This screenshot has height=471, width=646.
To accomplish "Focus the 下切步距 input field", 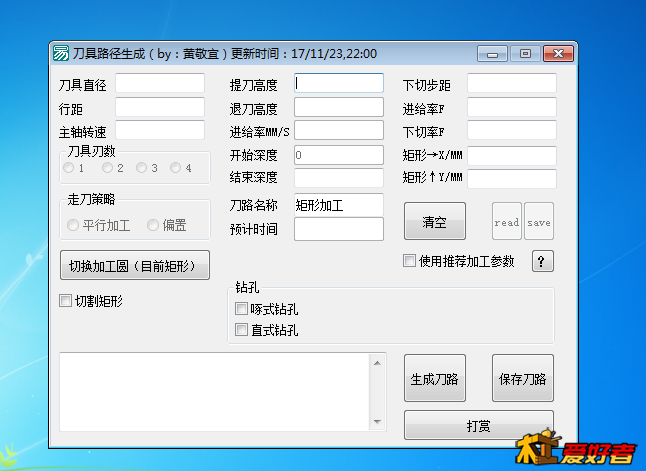I will (x=512, y=83).
